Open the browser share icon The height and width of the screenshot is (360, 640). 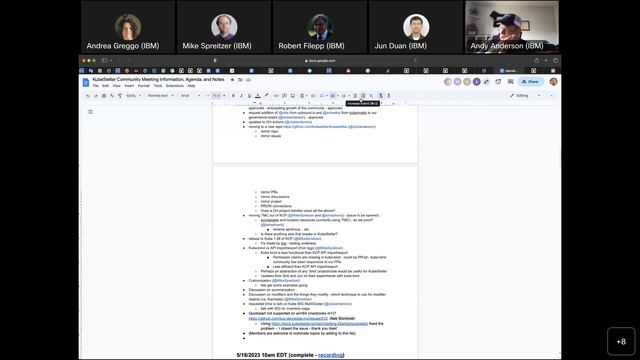pos(536,60)
